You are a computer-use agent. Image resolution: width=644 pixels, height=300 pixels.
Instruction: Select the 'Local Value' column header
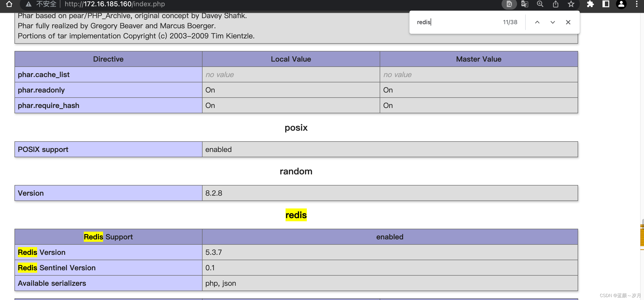pyautogui.click(x=291, y=59)
